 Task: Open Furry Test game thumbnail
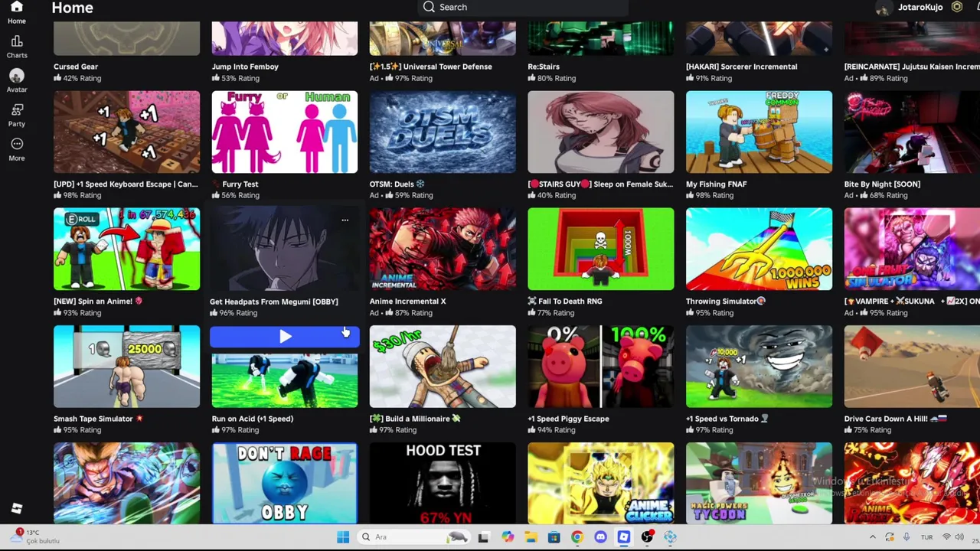tap(284, 132)
